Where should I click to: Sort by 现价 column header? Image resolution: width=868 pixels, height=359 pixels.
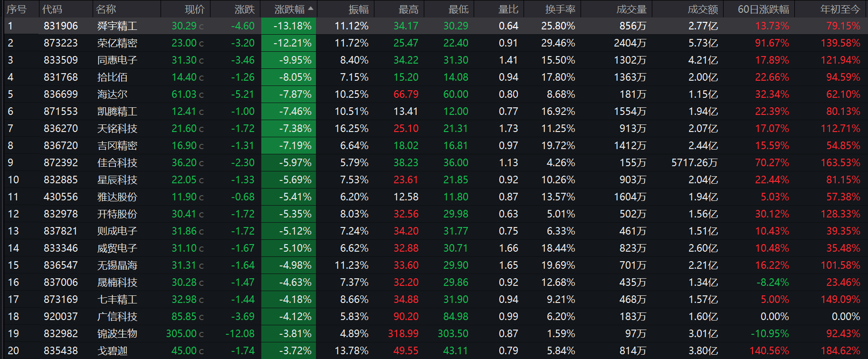coord(194,9)
